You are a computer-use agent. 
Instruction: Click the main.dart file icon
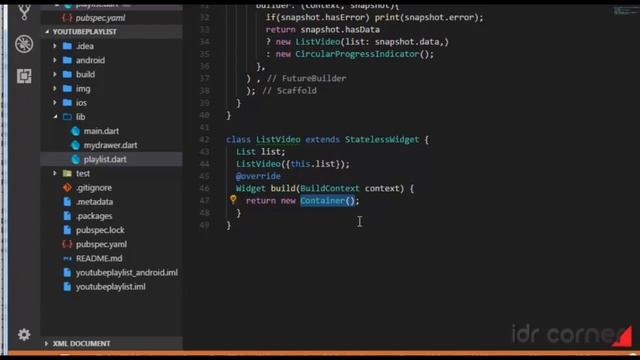point(76,131)
